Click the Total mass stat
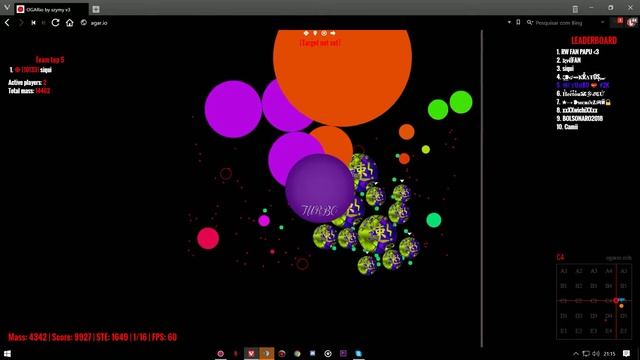Screen dimensions: 640x360 pos(29,91)
